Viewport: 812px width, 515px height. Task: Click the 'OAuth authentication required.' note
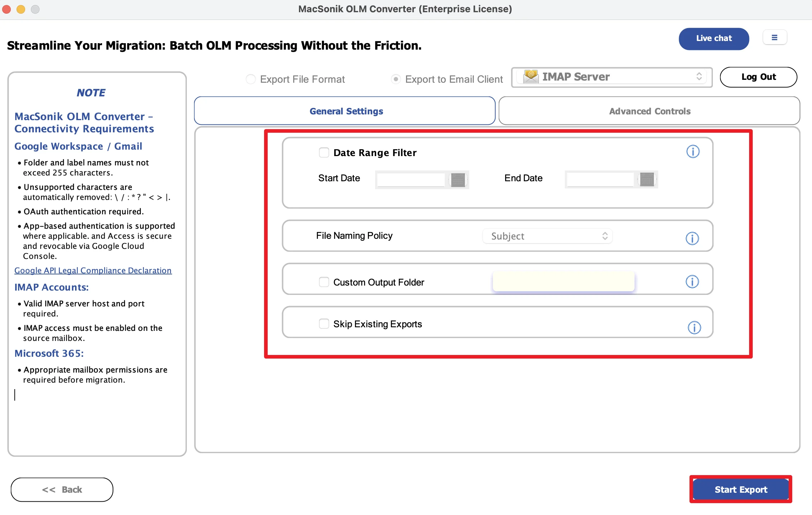[x=83, y=211]
